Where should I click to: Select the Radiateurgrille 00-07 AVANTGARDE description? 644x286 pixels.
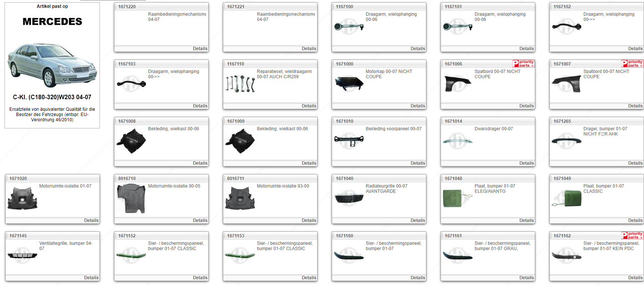click(x=387, y=189)
